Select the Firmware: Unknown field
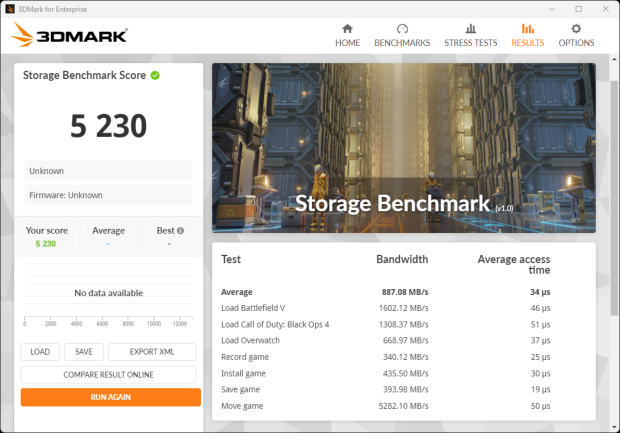The image size is (620, 433). [109, 195]
